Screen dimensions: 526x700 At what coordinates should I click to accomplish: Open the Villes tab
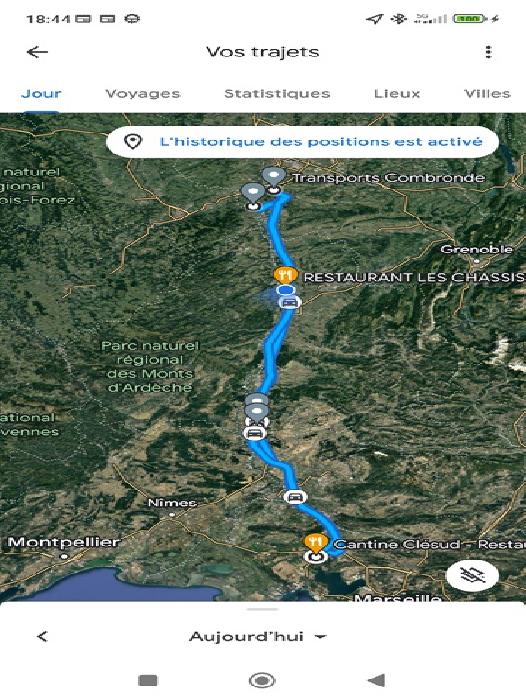(x=487, y=94)
